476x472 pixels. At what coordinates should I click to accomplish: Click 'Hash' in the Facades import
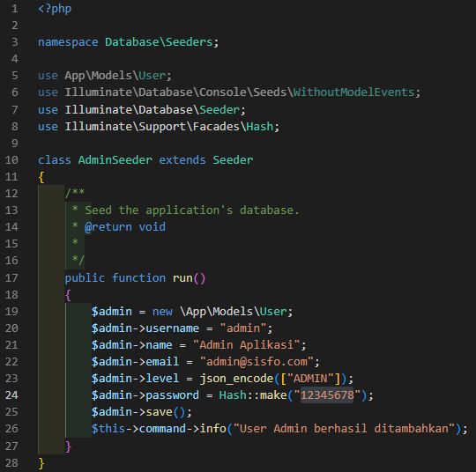click(260, 126)
